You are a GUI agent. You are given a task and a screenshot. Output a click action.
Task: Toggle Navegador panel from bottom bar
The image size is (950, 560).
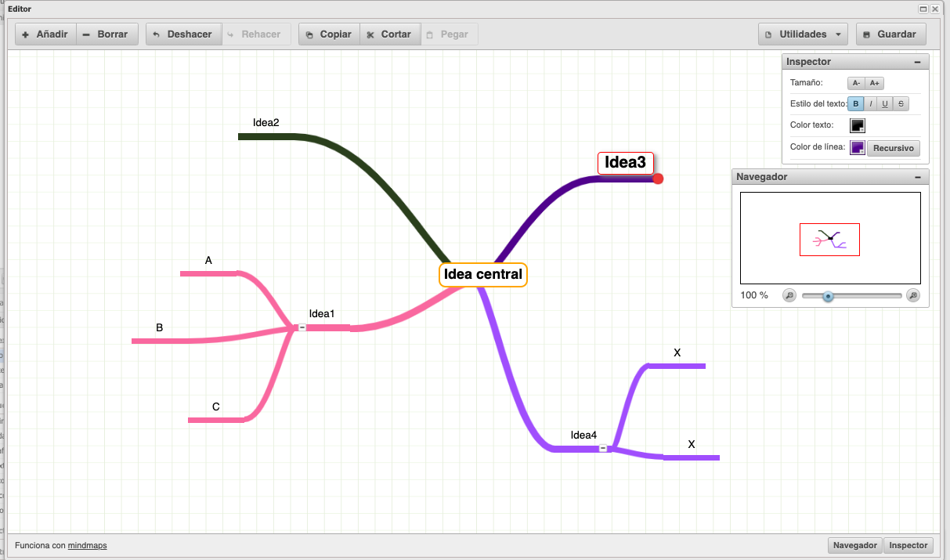click(854, 545)
